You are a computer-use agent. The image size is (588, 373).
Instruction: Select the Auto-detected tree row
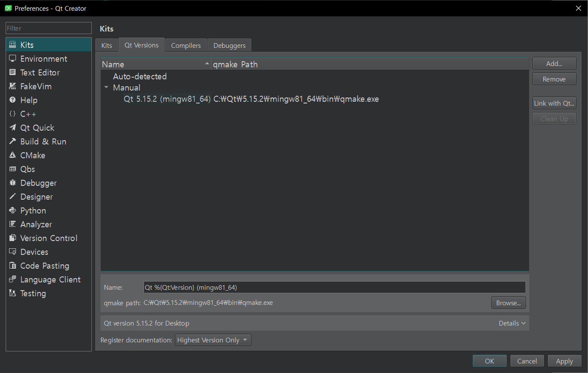(140, 76)
